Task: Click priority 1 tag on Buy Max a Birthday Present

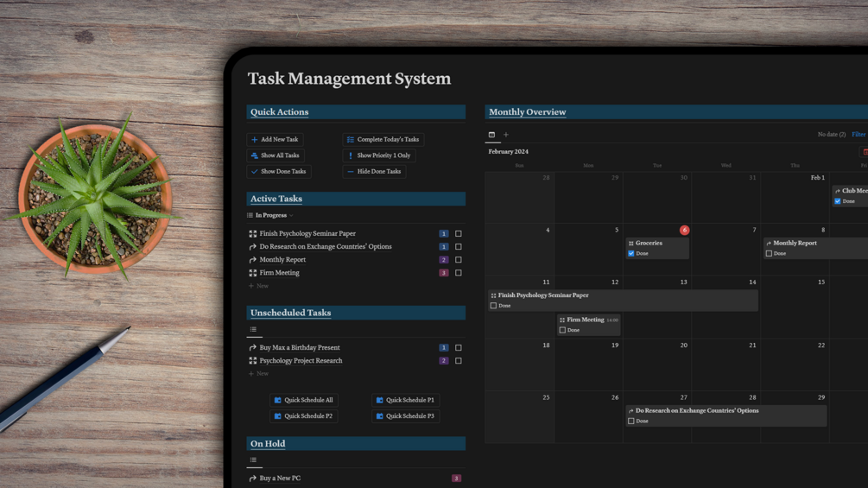Action: pyautogui.click(x=443, y=347)
